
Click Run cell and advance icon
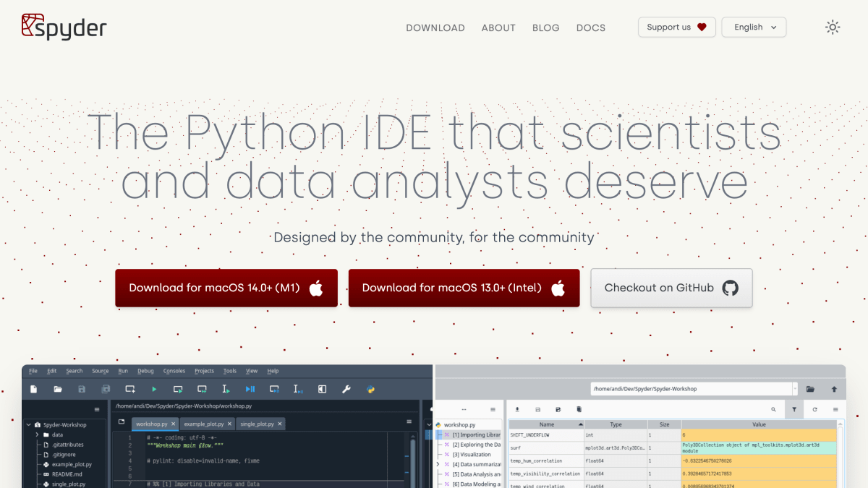203,389
